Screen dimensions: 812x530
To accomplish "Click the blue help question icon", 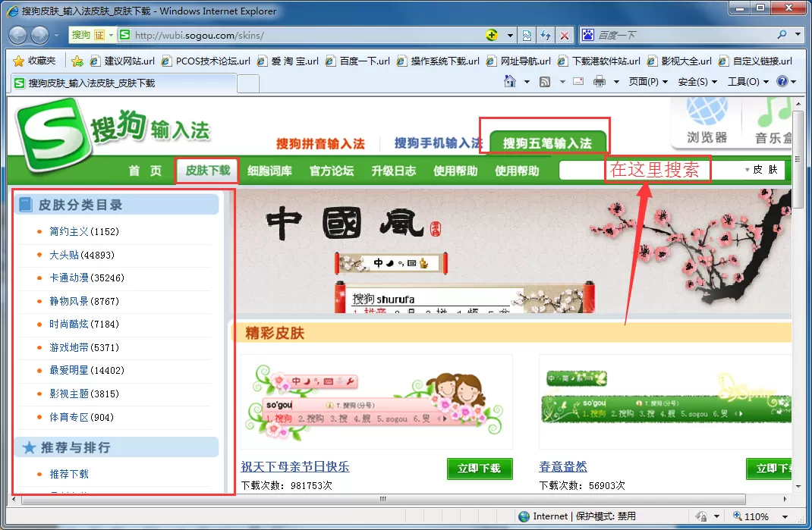I will [x=782, y=81].
